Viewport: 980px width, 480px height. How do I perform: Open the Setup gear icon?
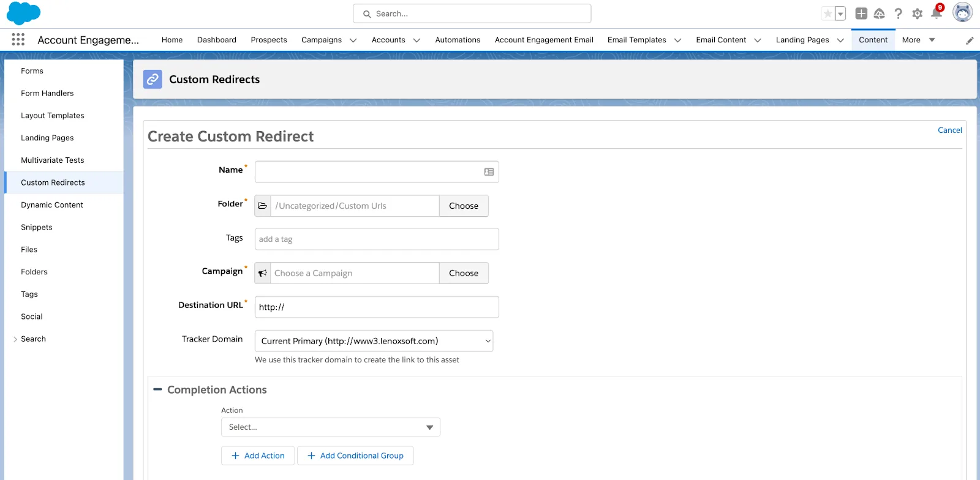tap(918, 13)
